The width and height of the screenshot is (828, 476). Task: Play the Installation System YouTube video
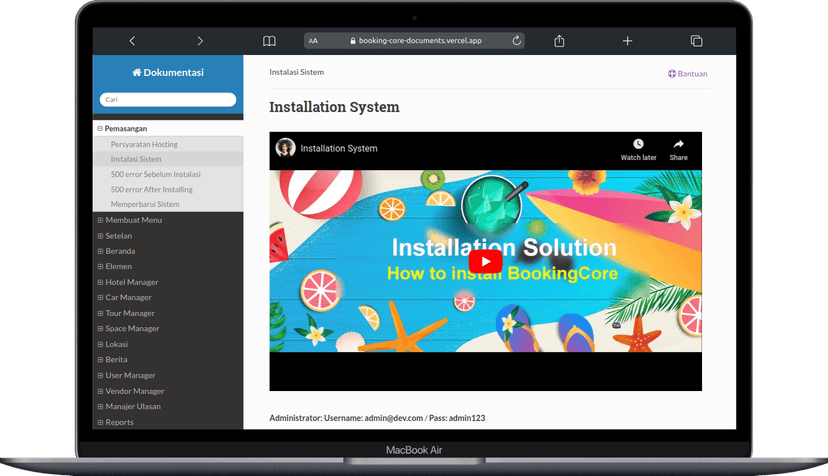tap(485, 262)
